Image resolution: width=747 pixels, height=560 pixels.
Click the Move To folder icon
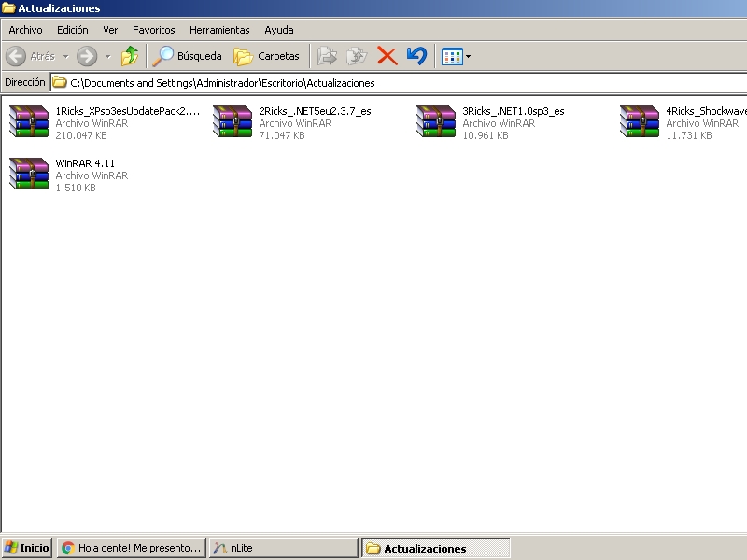click(x=328, y=56)
